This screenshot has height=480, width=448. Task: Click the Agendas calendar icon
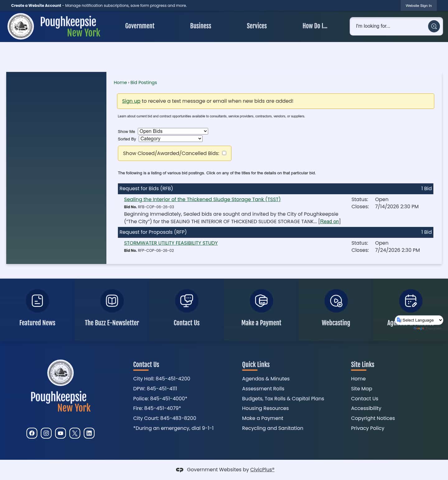pos(411,301)
